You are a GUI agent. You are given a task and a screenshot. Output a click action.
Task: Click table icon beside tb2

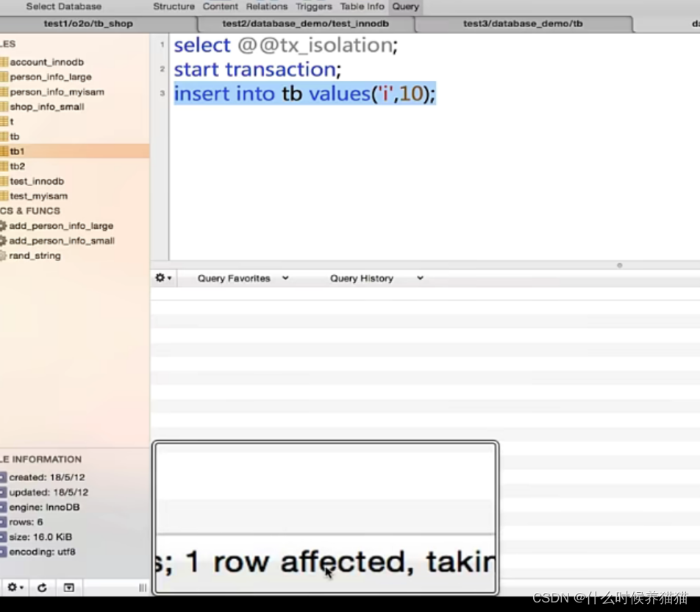[4, 166]
